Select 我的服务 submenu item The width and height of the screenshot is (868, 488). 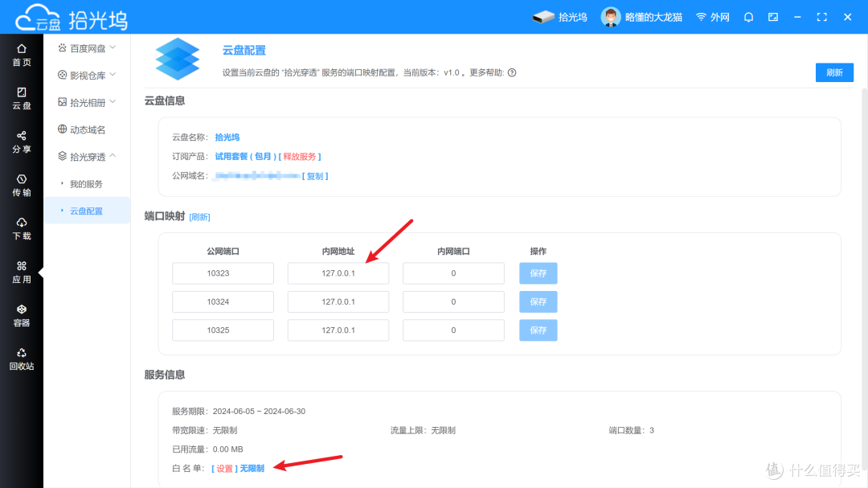click(86, 184)
